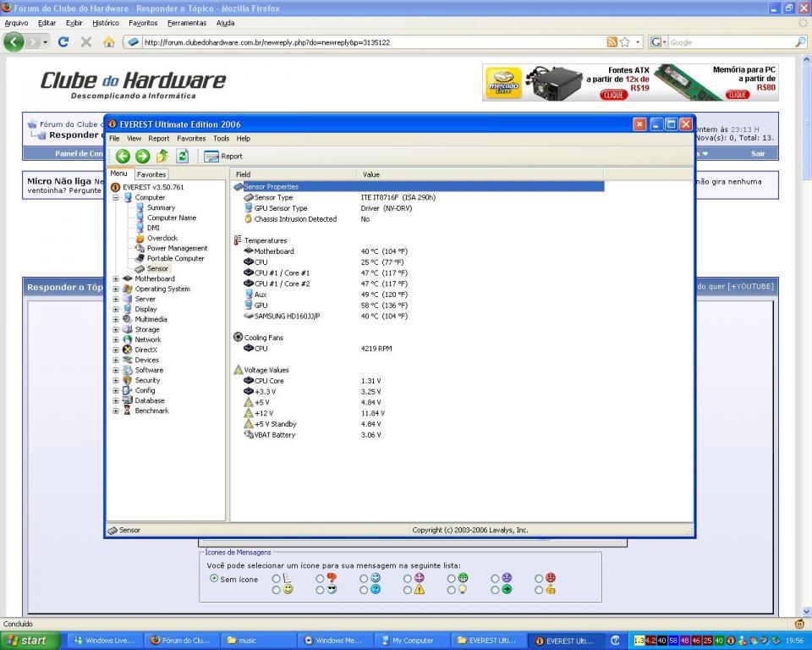Image resolution: width=812 pixels, height=650 pixels.
Task: Click the Value column header
Action: [480, 174]
